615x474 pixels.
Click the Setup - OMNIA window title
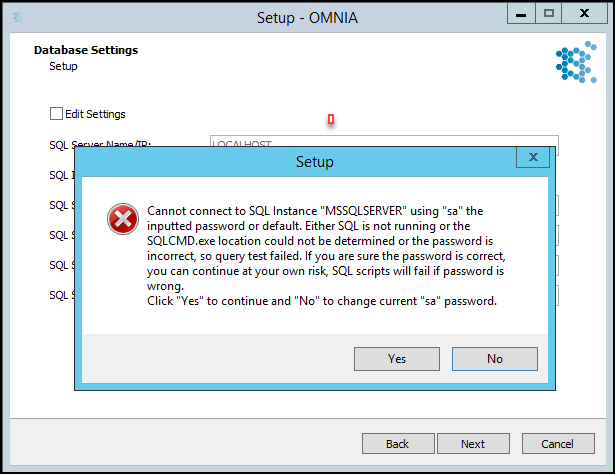307,18
